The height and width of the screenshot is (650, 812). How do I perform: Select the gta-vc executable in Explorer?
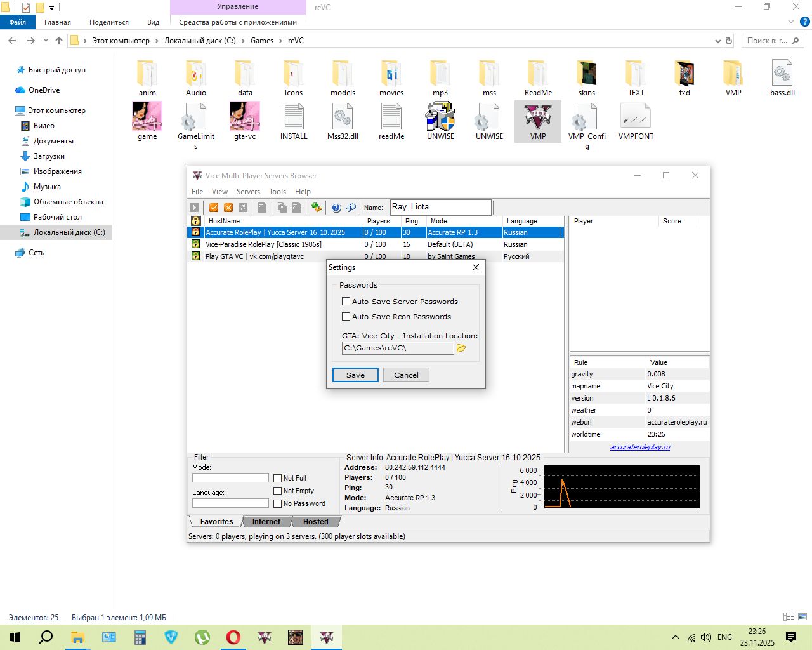[x=245, y=121]
